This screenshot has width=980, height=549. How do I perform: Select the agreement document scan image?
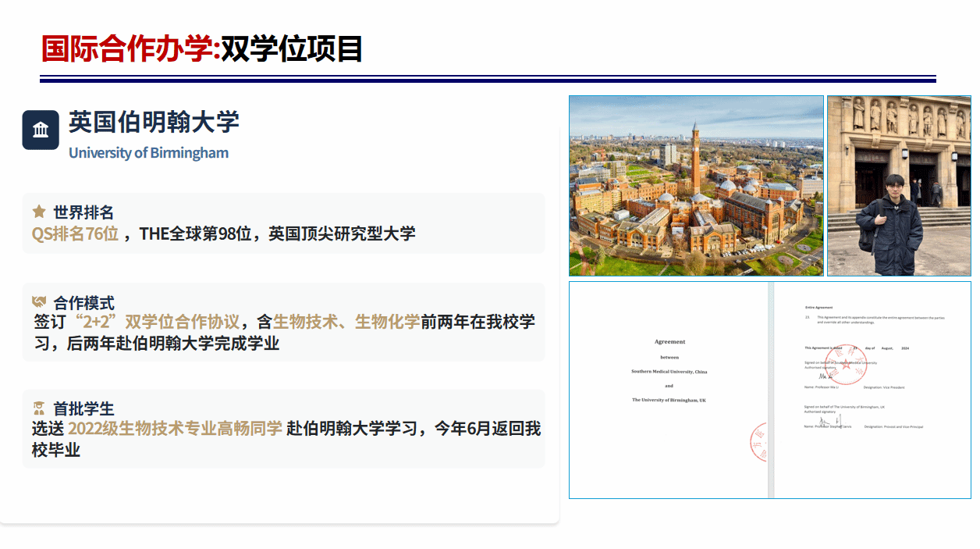[769, 390]
